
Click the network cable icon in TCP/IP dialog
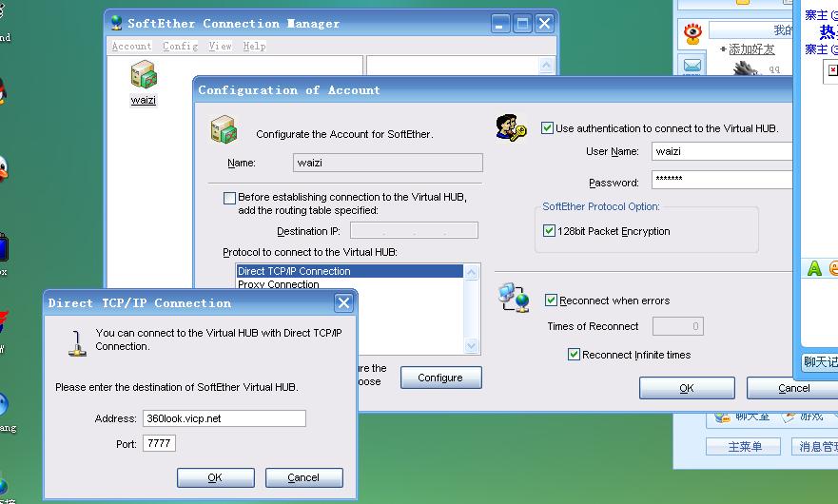77,343
